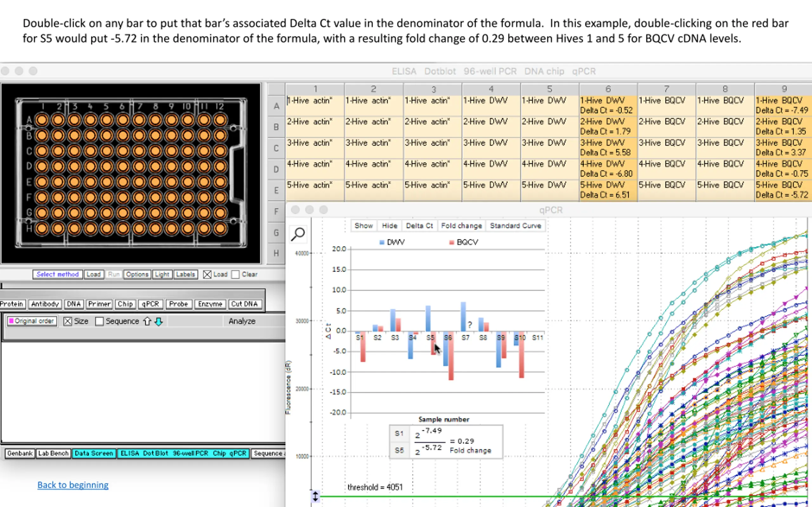Open the Standard Curve tab

[515, 226]
